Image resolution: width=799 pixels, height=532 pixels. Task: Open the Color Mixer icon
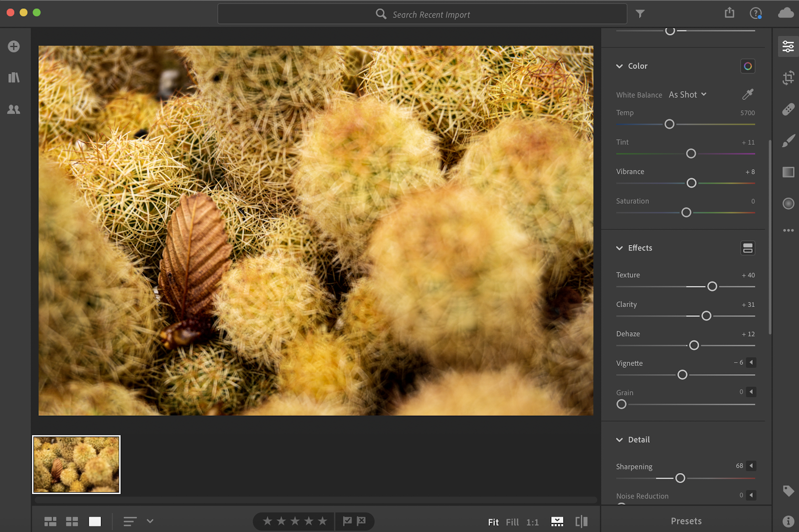(748, 66)
